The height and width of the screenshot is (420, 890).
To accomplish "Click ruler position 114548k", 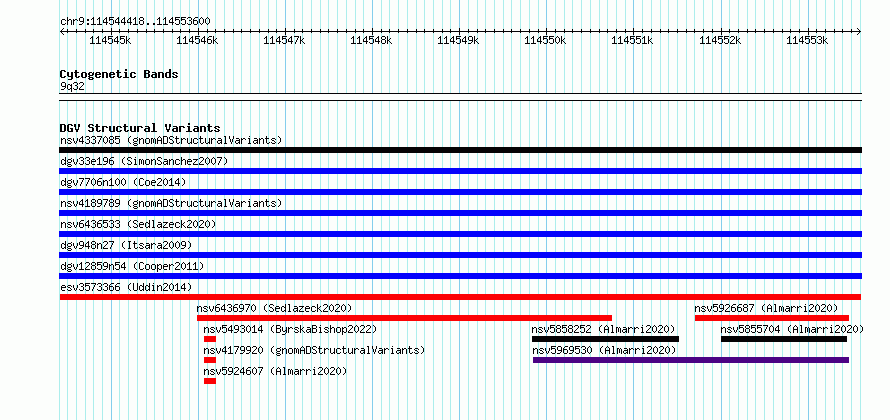I will coord(372,41).
